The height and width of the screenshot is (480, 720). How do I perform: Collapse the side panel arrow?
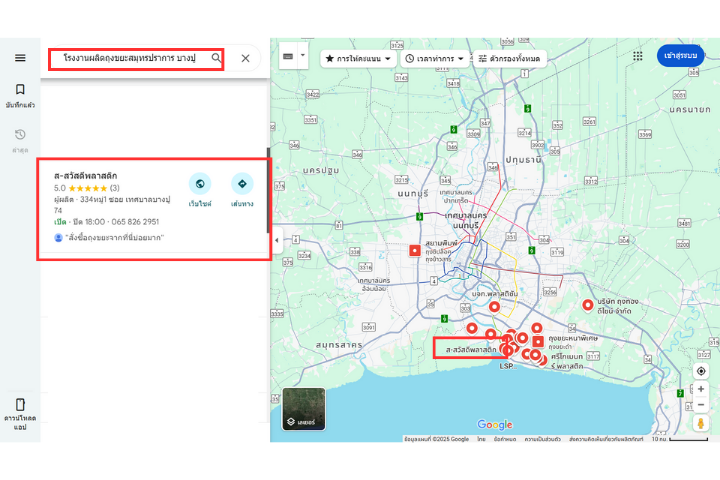(276, 240)
